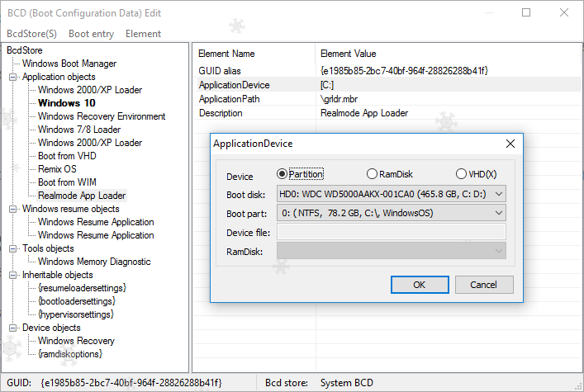Select the ApplicationDevice element row

tap(387, 85)
